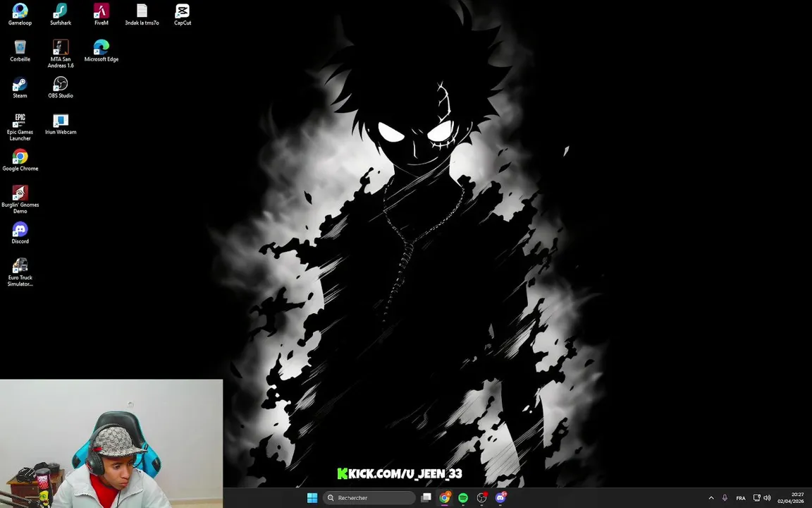
Task: Select the '3ndak la tms7o' text file
Action: (142, 14)
